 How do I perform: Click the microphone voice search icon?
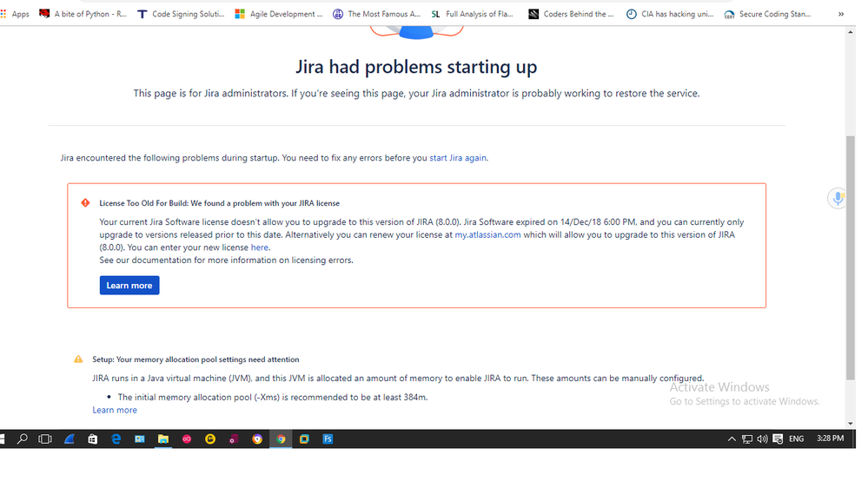pos(838,198)
